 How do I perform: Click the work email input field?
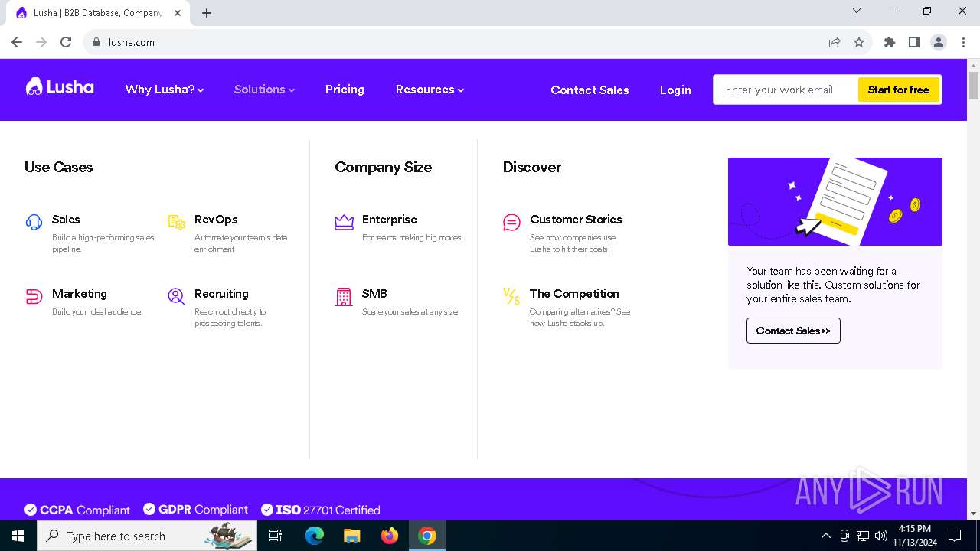pyautogui.click(x=786, y=90)
